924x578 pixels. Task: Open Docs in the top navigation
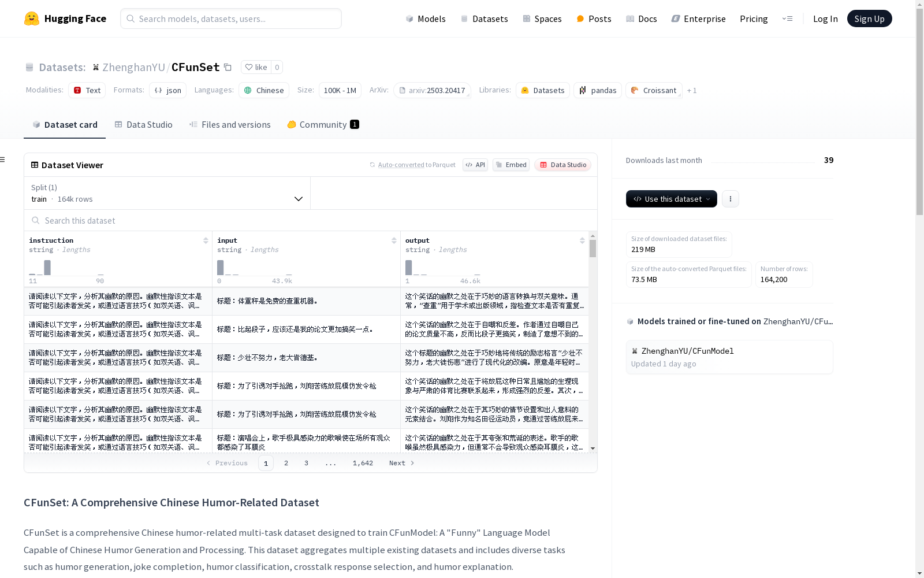tap(642, 18)
